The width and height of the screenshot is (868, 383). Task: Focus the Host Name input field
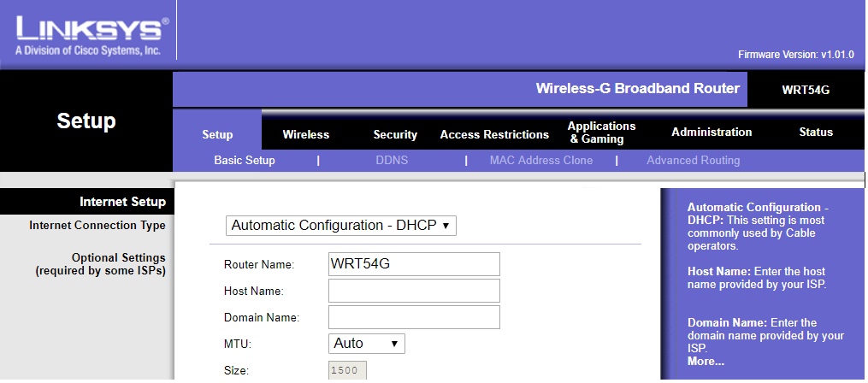pos(414,291)
